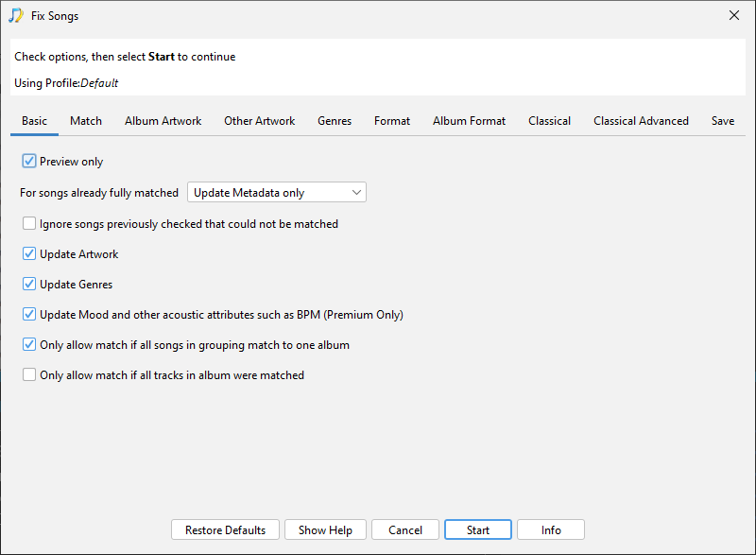
Task: Click the Show Help button
Action: point(325,530)
